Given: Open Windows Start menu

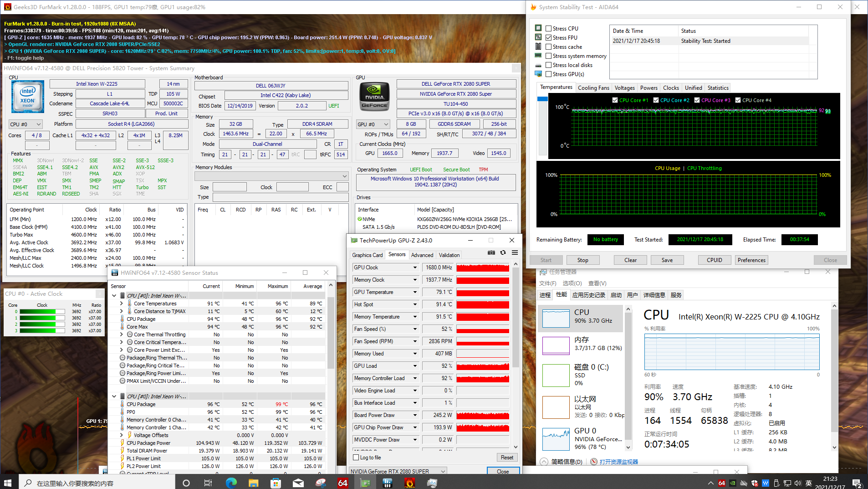Looking at the screenshot, I should coord(8,483).
